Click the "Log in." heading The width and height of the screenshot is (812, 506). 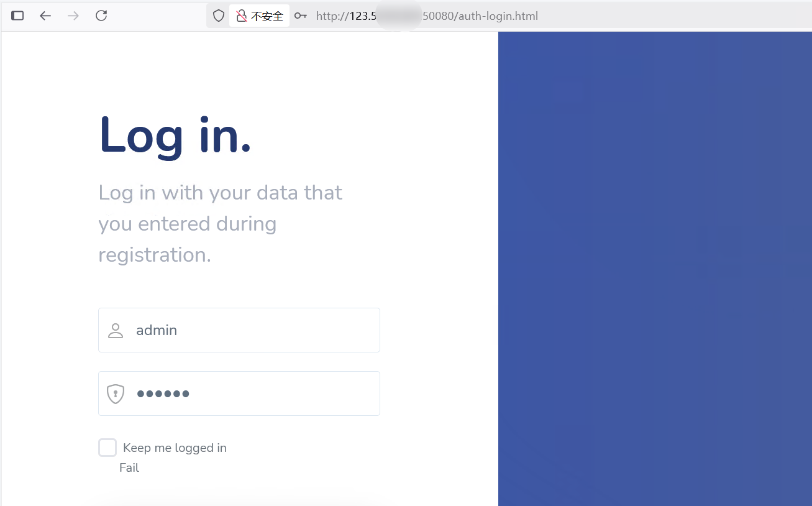click(175, 135)
